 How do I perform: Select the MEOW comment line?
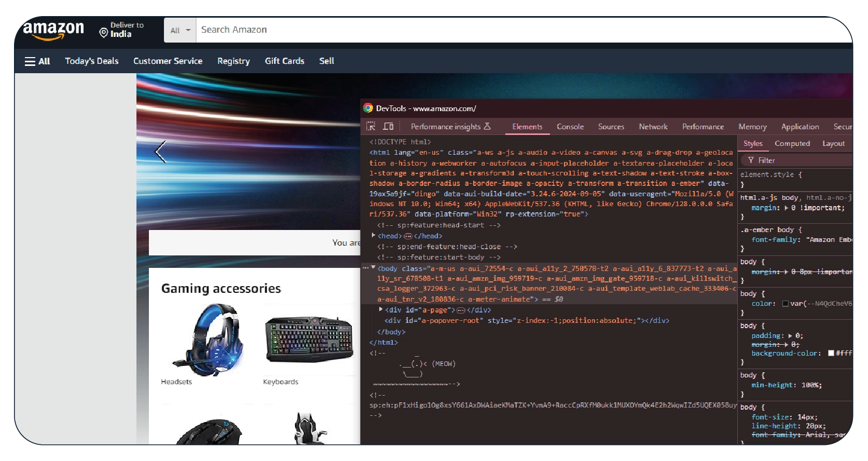427,364
